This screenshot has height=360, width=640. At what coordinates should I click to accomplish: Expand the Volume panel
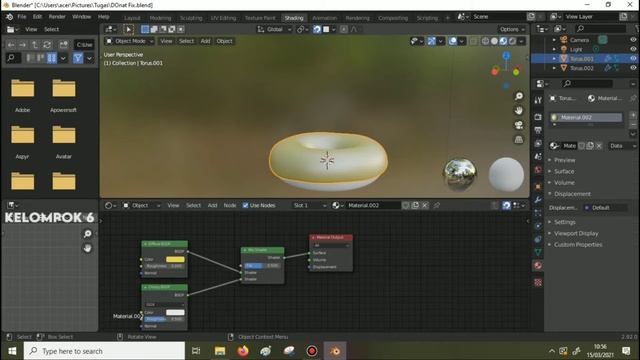point(564,182)
